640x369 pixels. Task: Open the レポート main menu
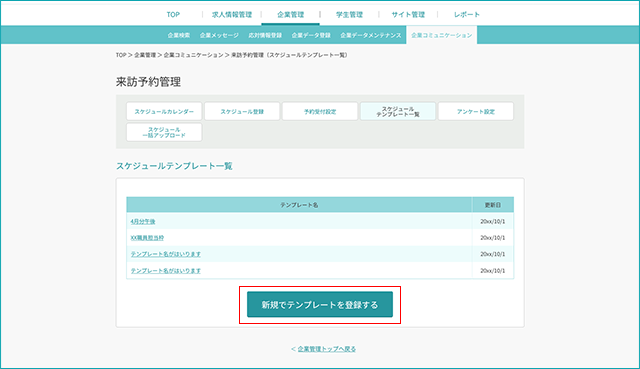(x=467, y=14)
